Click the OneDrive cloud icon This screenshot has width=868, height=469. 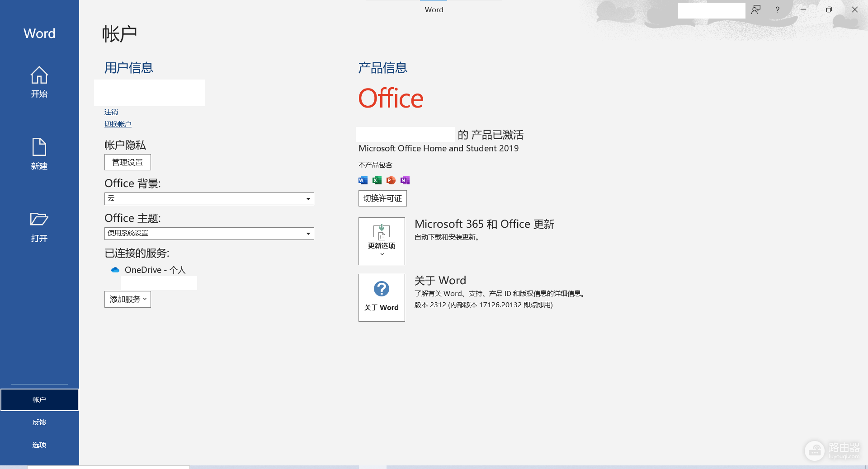[115, 270]
